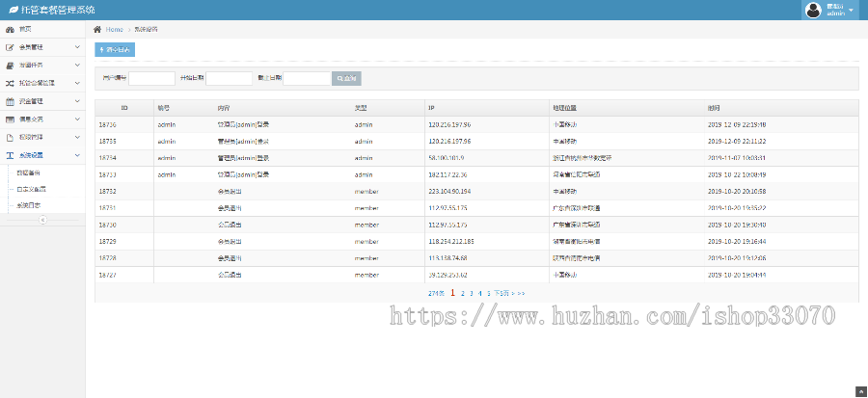This screenshot has height=398, width=868.
Task: Click the calendar icon for 奖金管理
Action: pyautogui.click(x=10, y=101)
